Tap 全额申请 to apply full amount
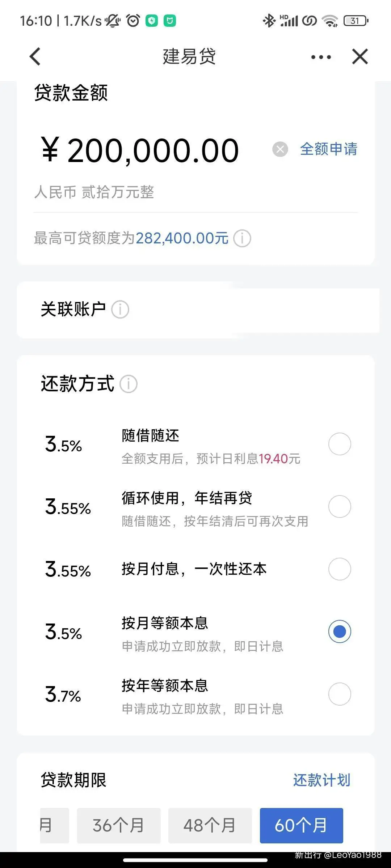 tap(329, 149)
